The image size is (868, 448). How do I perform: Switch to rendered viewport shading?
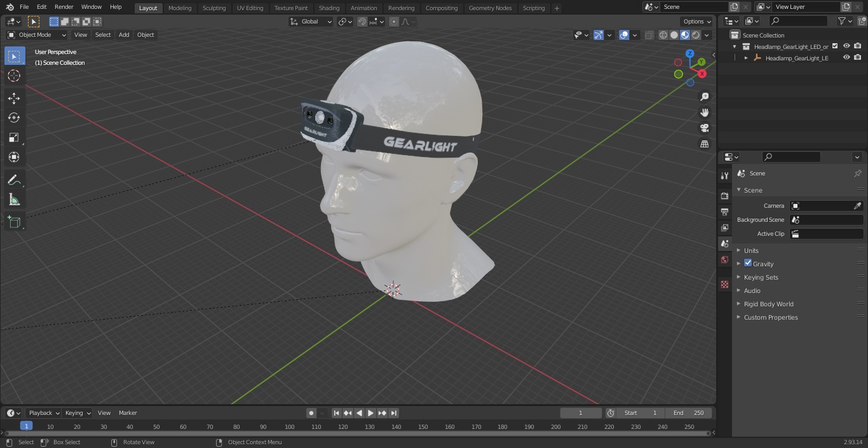click(696, 35)
